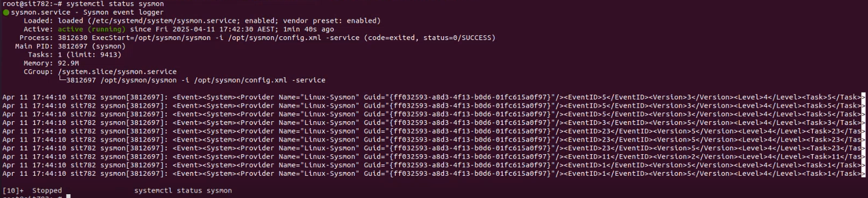Click Main PID number 3812697
868x198 pixels.
pos(73,47)
